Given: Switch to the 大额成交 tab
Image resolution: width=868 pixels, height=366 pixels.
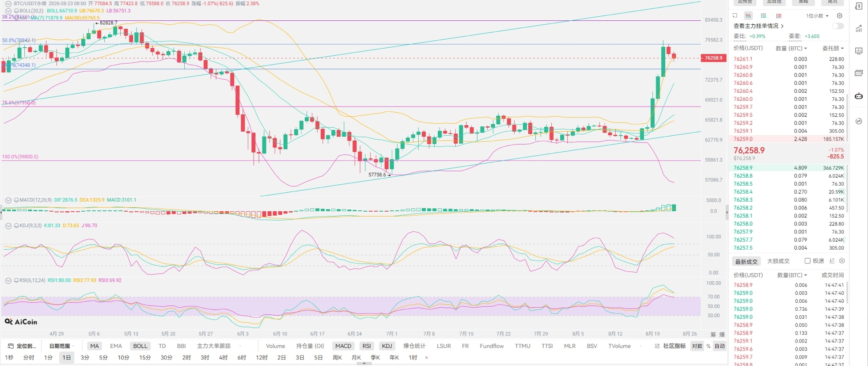Looking at the screenshot, I should tap(778, 261).
